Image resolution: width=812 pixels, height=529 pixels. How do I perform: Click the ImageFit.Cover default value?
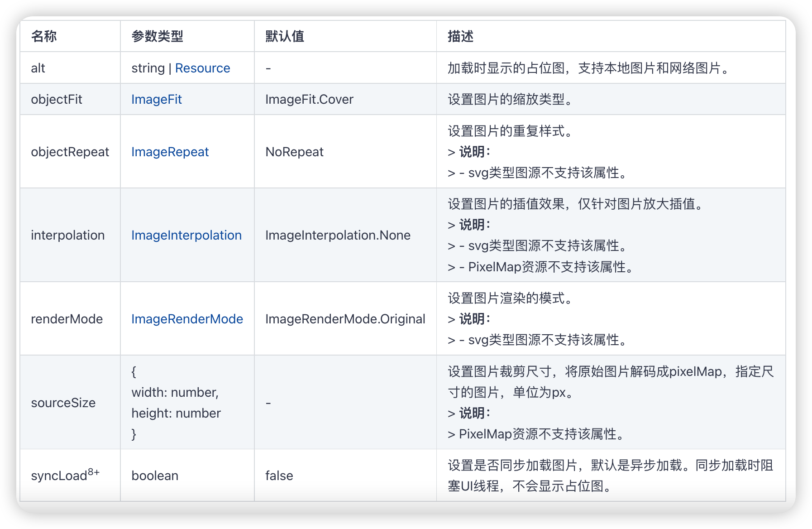point(309,99)
